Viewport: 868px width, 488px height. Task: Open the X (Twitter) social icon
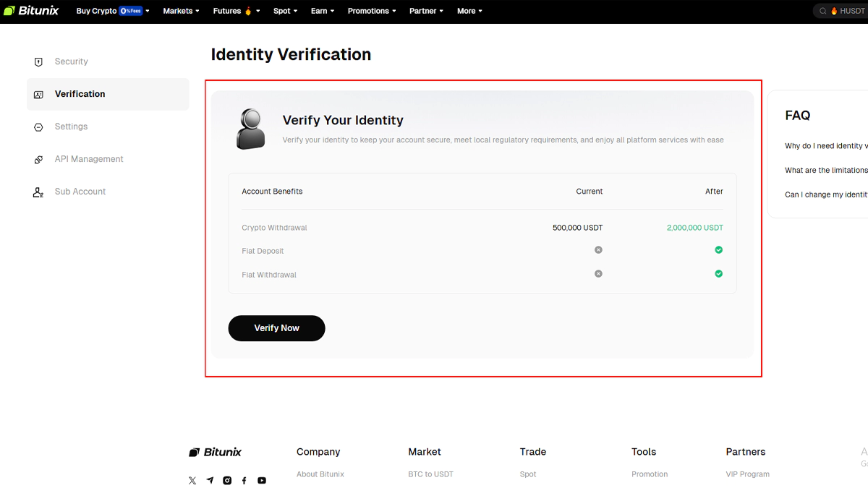pyautogui.click(x=192, y=481)
